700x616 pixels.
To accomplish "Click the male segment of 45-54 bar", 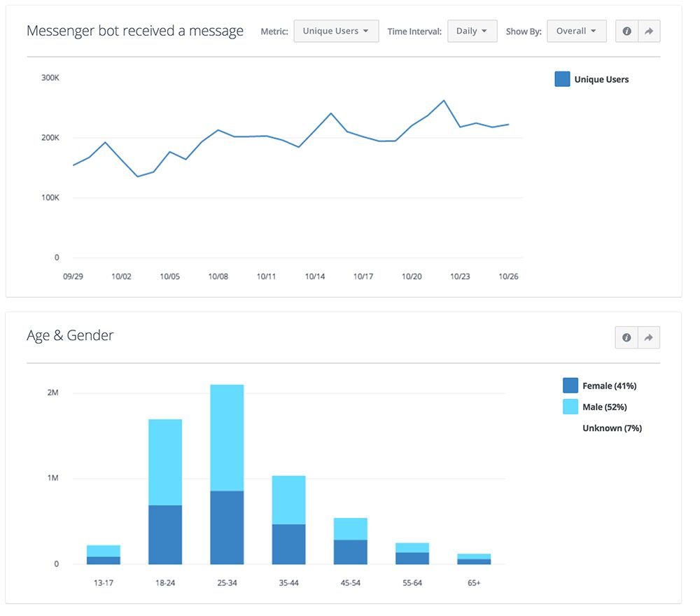I will tap(350, 528).
